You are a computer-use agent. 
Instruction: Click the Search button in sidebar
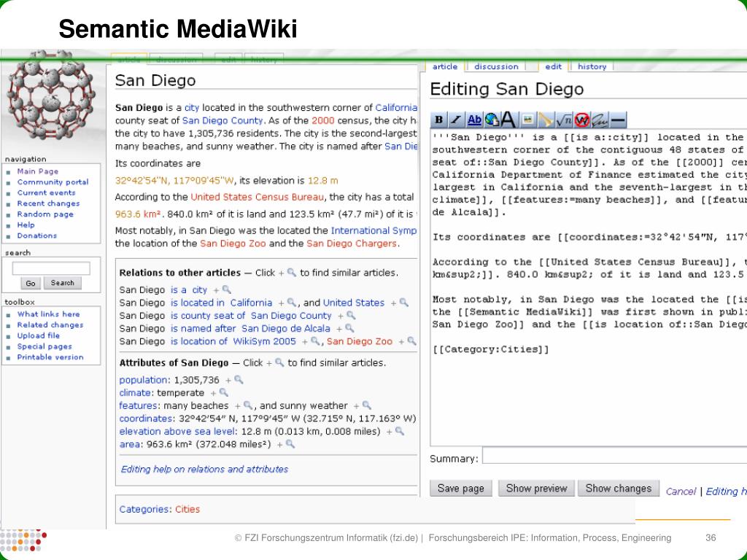click(63, 283)
